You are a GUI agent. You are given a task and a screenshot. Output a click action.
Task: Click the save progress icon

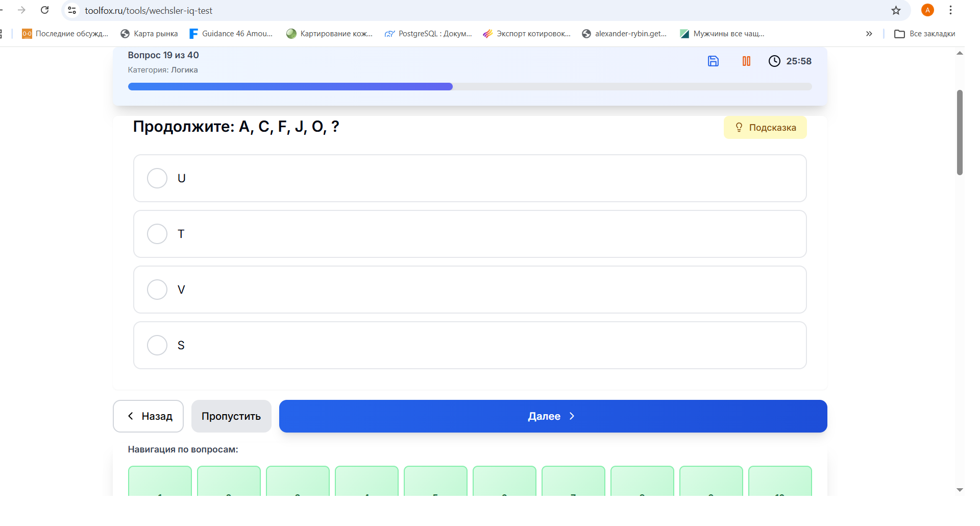click(x=713, y=61)
